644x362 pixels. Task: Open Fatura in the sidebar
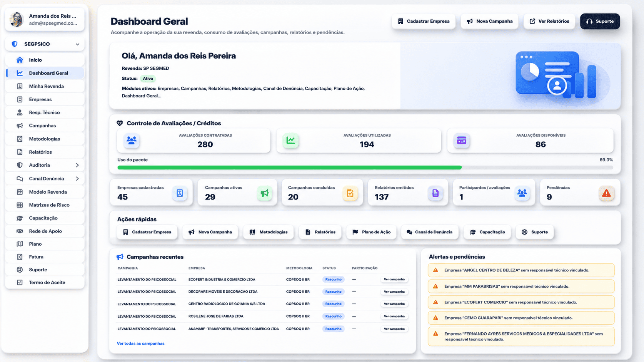45,257
